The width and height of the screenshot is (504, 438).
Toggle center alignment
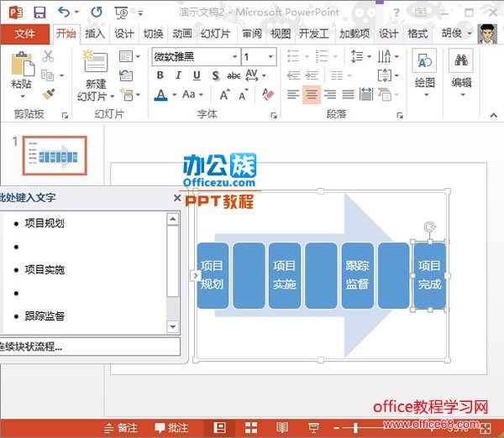pyautogui.click(x=311, y=95)
